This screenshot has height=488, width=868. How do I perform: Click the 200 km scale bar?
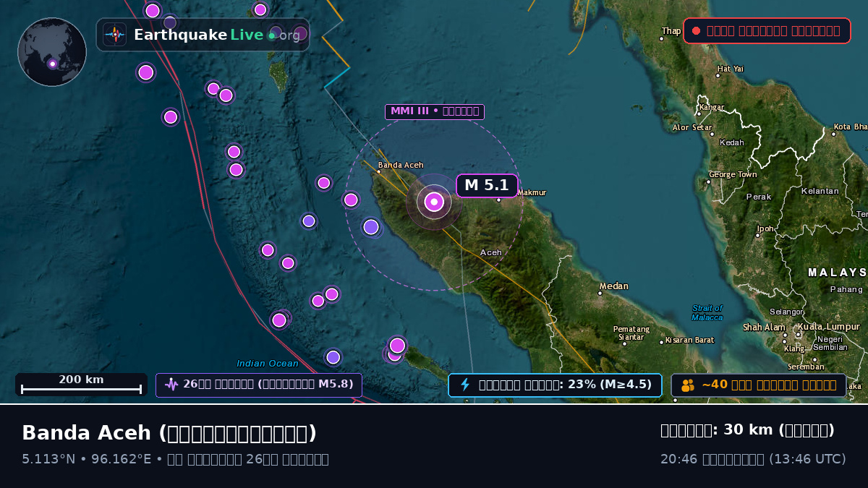[81, 385]
